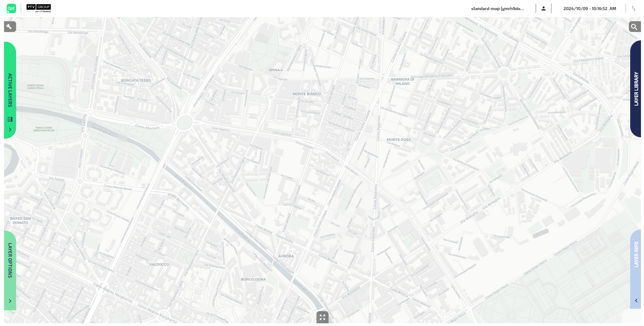
Task: Click the AURORA district label
Action: click(x=286, y=256)
